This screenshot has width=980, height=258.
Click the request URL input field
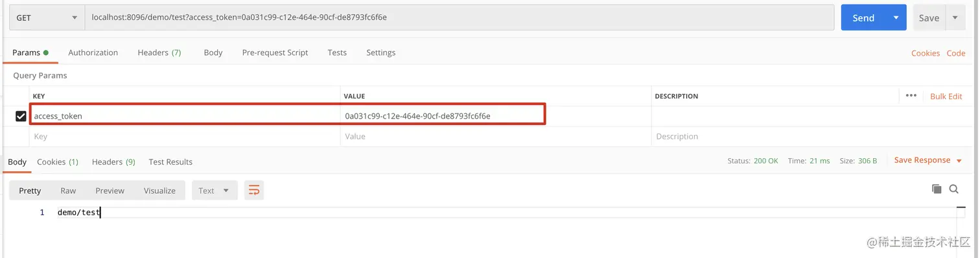click(460, 18)
